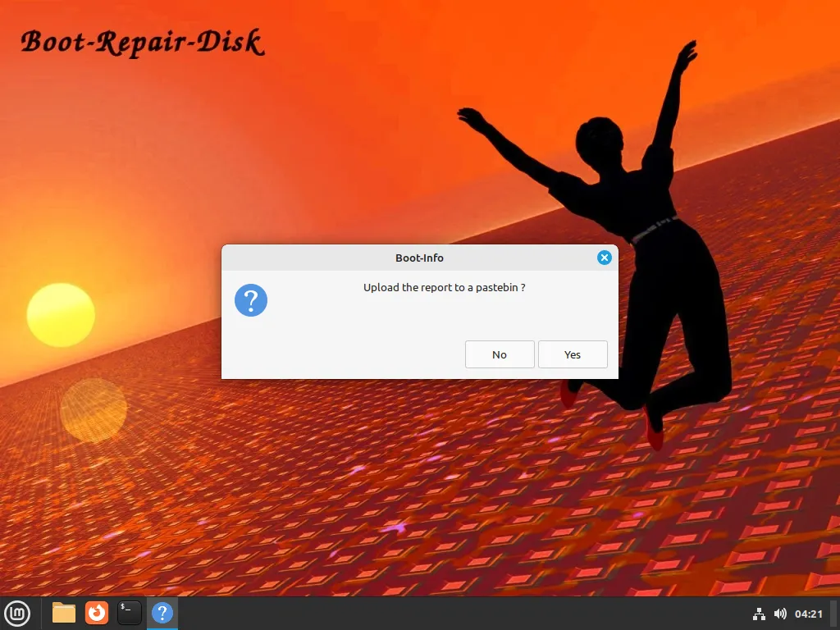The width and height of the screenshot is (840, 630).
Task: Open the Mint applications menu
Action: tap(17, 613)
